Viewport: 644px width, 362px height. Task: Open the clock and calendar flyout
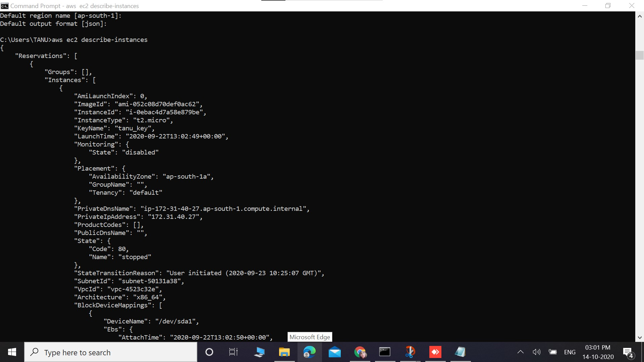598,352
